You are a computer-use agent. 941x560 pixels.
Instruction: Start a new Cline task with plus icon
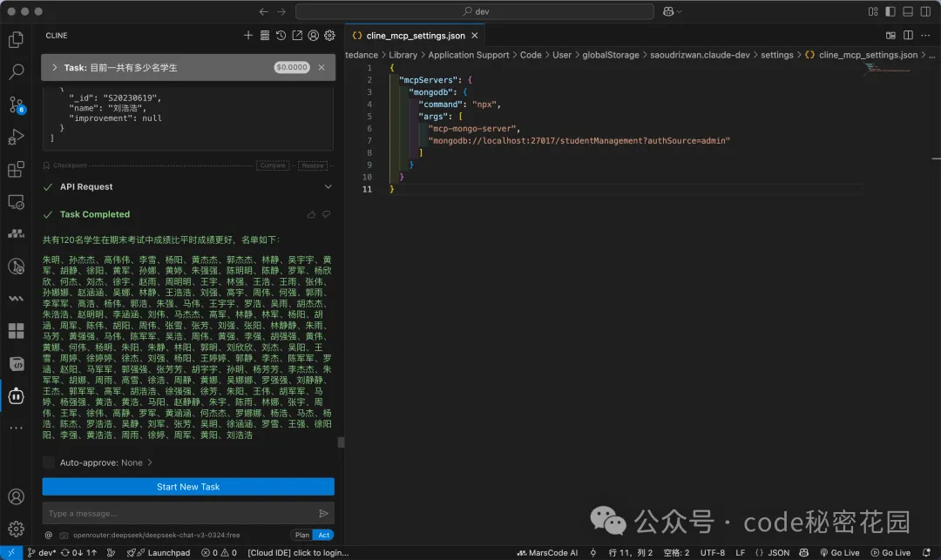247,36
